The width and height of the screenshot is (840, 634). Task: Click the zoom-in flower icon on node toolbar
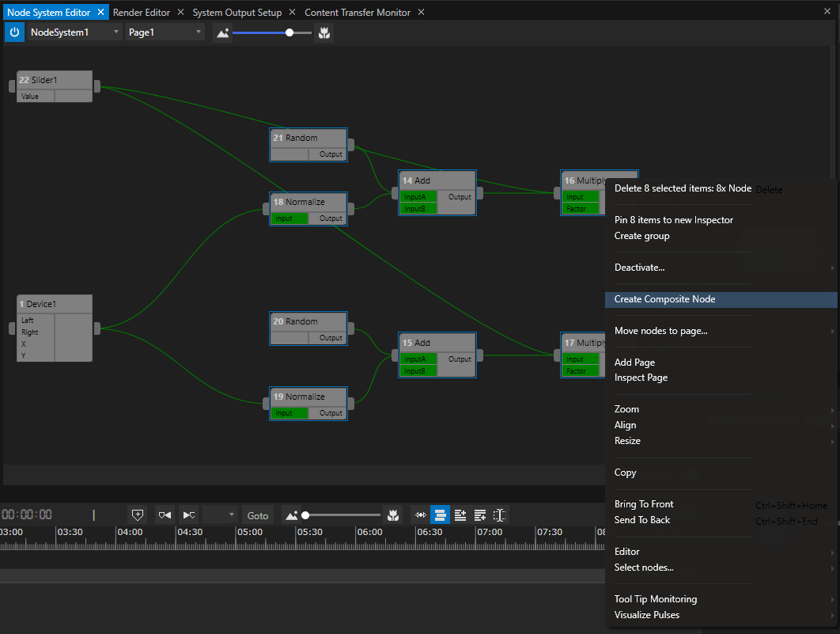click(x=324, y=32)
